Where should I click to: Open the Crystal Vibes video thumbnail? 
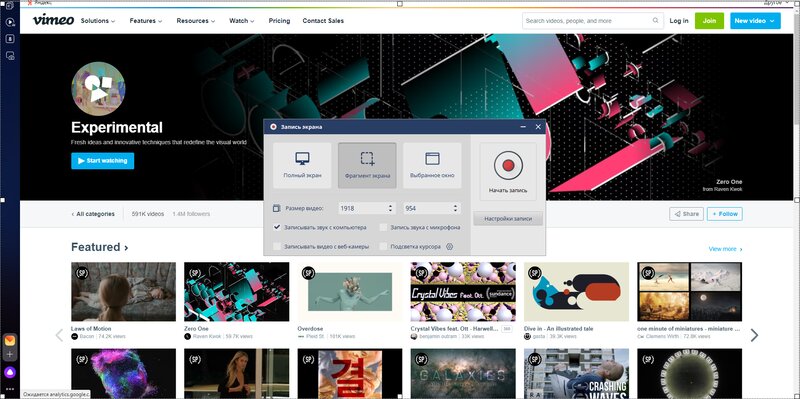[x=463, y=291]
